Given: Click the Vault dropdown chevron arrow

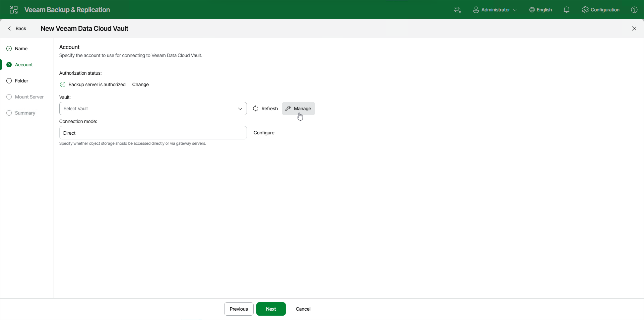Looking at the screenshot, I should coord(240,109).
